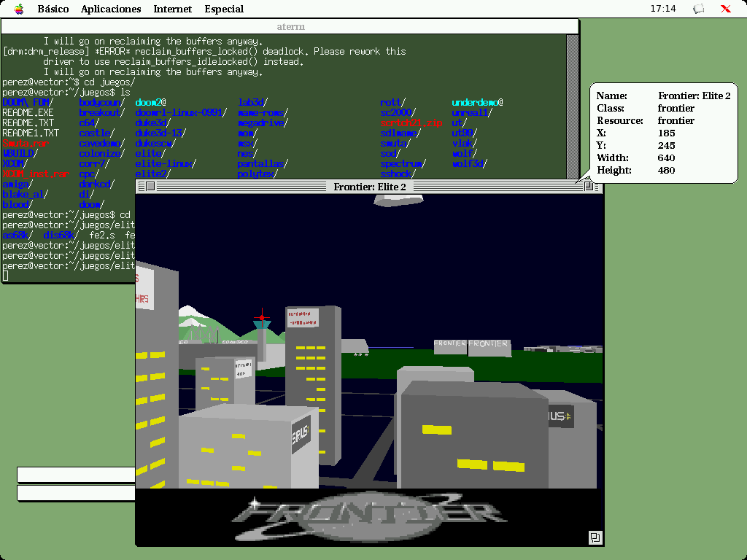
Task: Open the Aplicaciones menu
Action: (111, 9)
